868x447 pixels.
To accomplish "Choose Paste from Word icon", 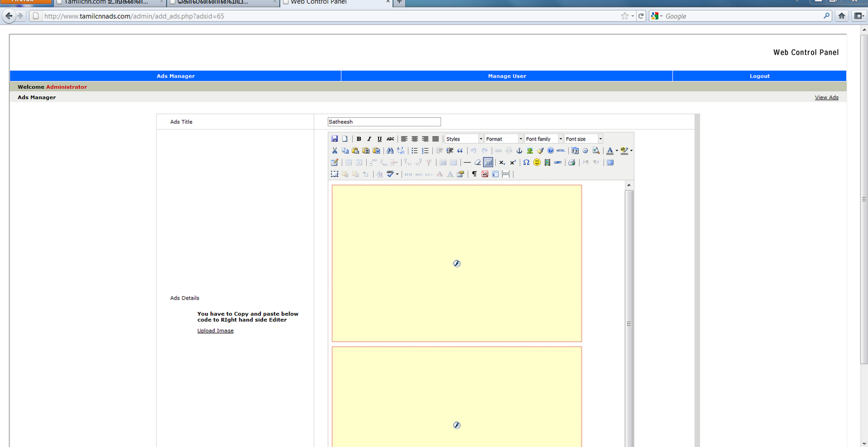I will tap(376, 151).
